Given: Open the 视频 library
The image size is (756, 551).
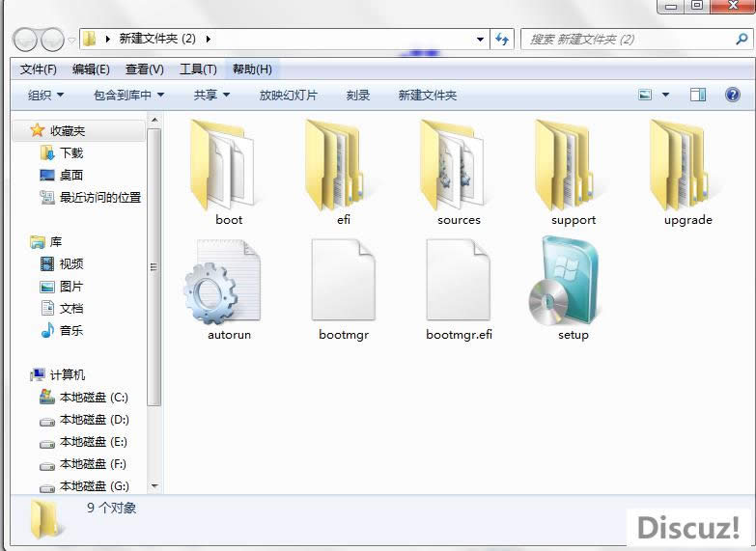Looking at the screenshot, I should coord(61,263).
